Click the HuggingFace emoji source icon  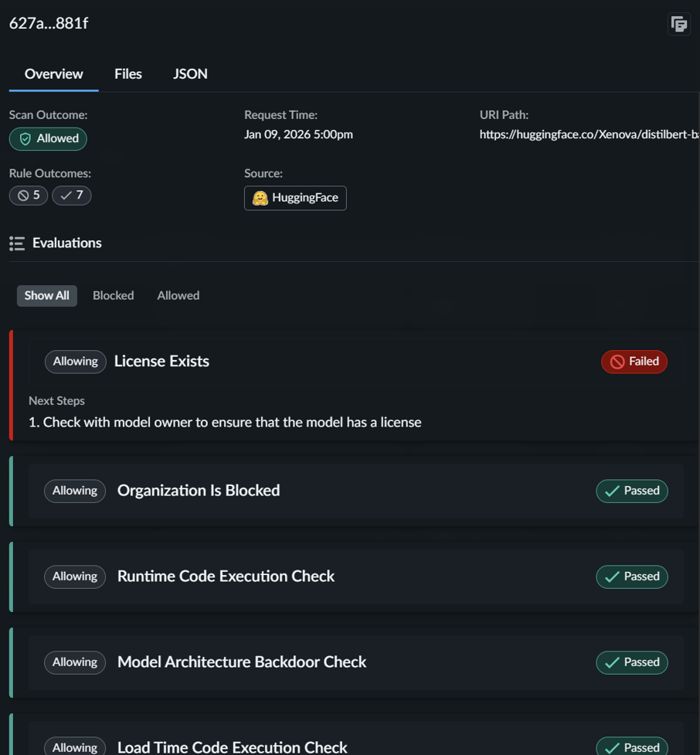[x=260, y=198]
